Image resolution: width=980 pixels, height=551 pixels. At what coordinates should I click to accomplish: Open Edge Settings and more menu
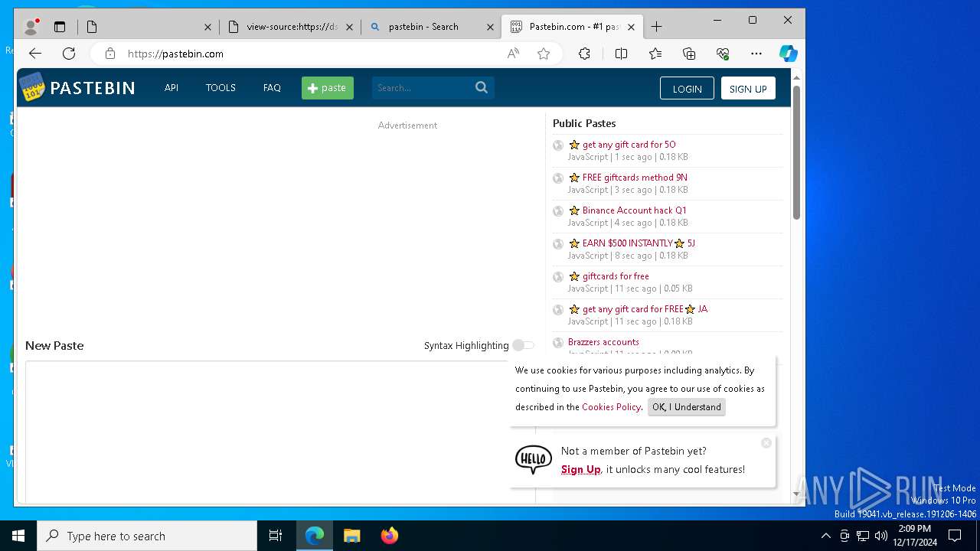pyautogui.click(x=756, y=54)
